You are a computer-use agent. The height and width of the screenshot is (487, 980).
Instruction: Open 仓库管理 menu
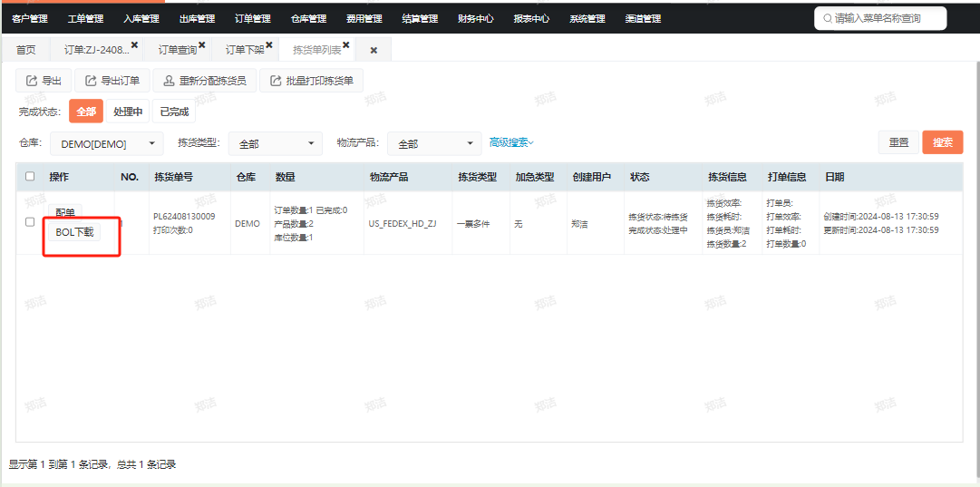[309, 19]
